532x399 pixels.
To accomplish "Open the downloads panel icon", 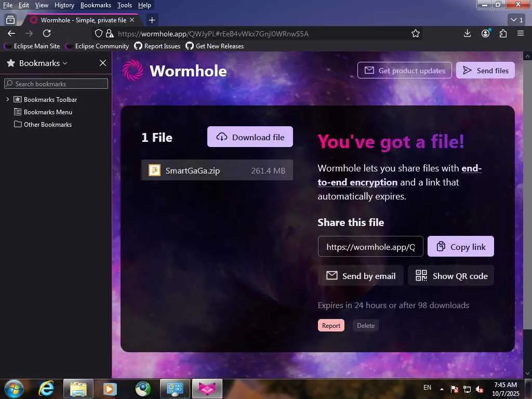I will (x=467, y=33).
